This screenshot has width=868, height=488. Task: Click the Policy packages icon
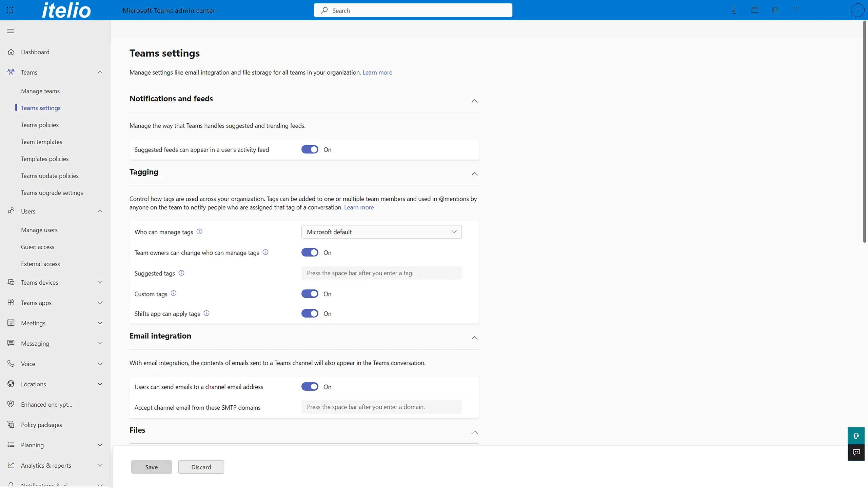click(11, 425)
